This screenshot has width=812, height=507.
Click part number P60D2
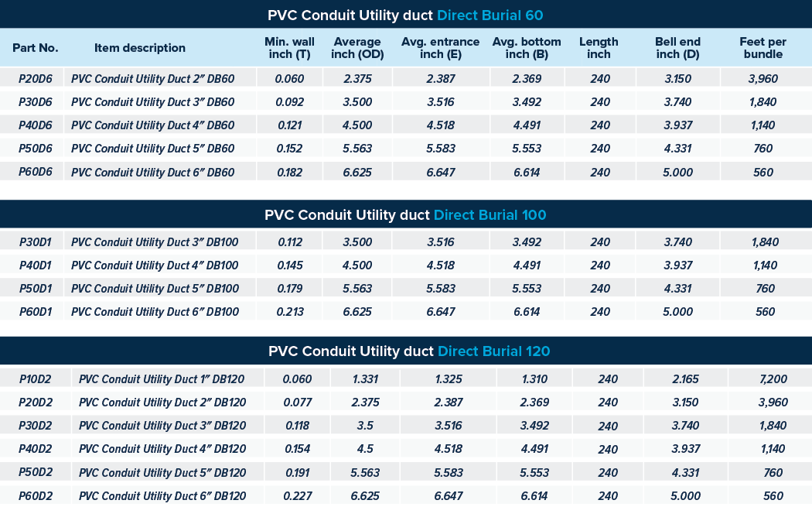(x=36, y=495)
